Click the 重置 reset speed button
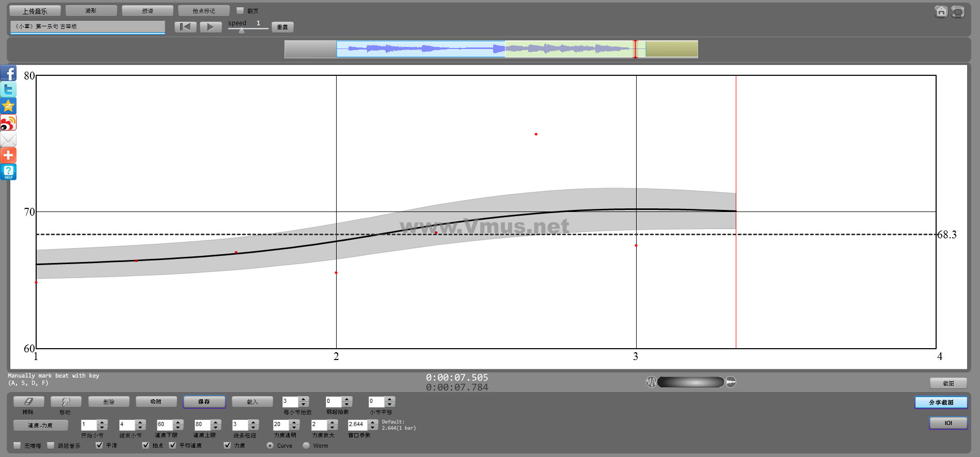Screen dimensions: 980x457 [282, 27]
